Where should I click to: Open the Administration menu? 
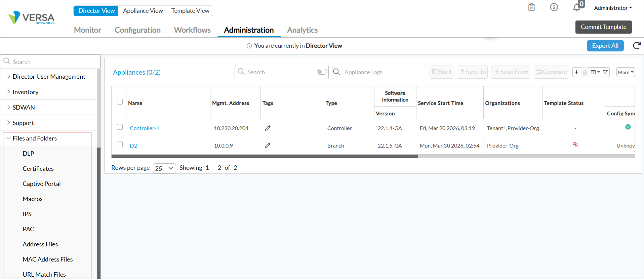point(249,30)
